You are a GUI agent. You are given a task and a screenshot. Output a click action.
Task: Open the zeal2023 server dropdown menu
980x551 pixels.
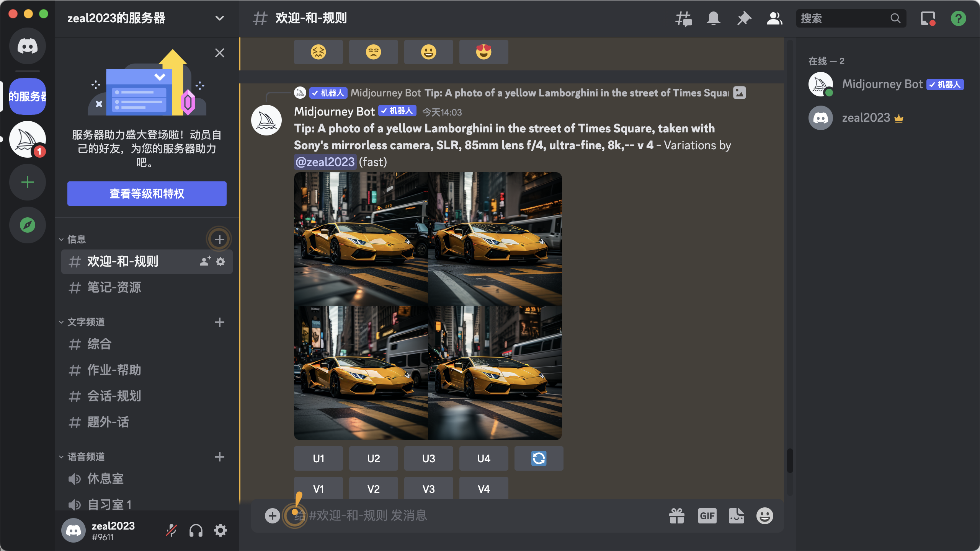[219, 18]
